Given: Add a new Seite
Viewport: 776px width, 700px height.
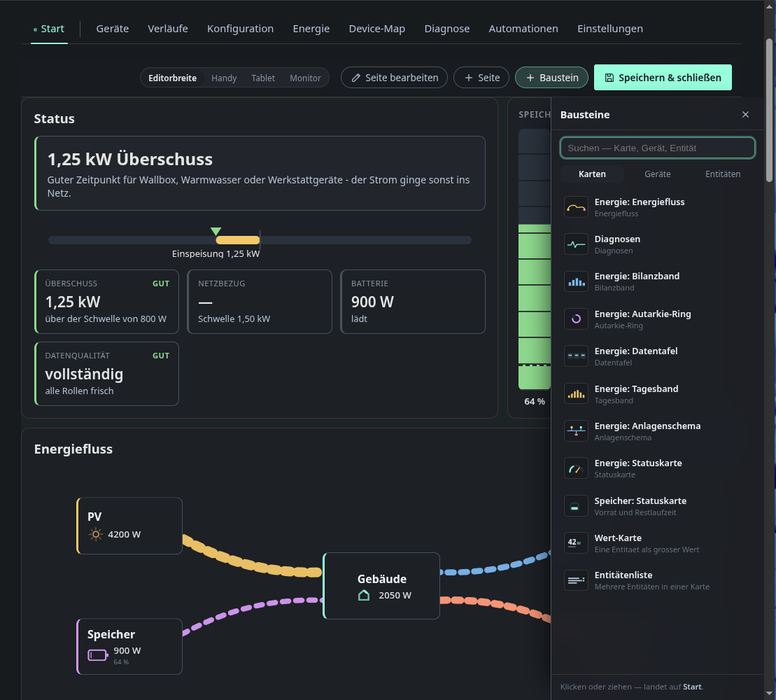Looking at the screenshot, I should click(x=481, y=78).
